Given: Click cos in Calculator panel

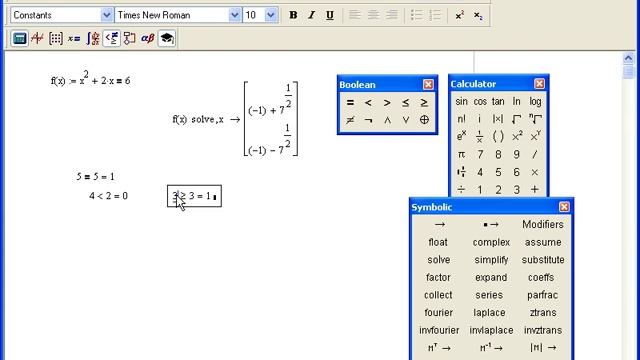Looking at the screenshot, I should click(480, 101).
